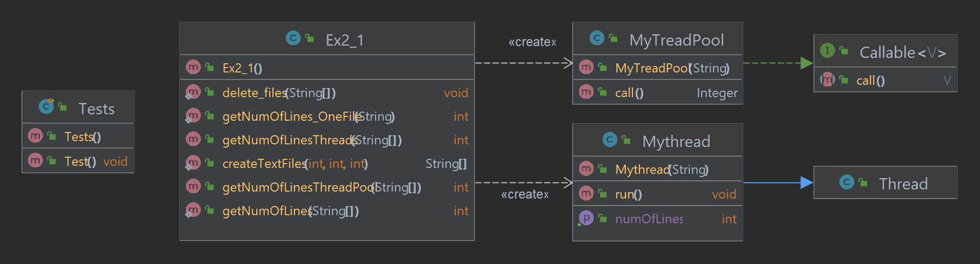Image resolution: width=980 pixels, height=264 pixels.
Task: Click the String[] return type of createTextFiles
Action: tap(446, 164)
